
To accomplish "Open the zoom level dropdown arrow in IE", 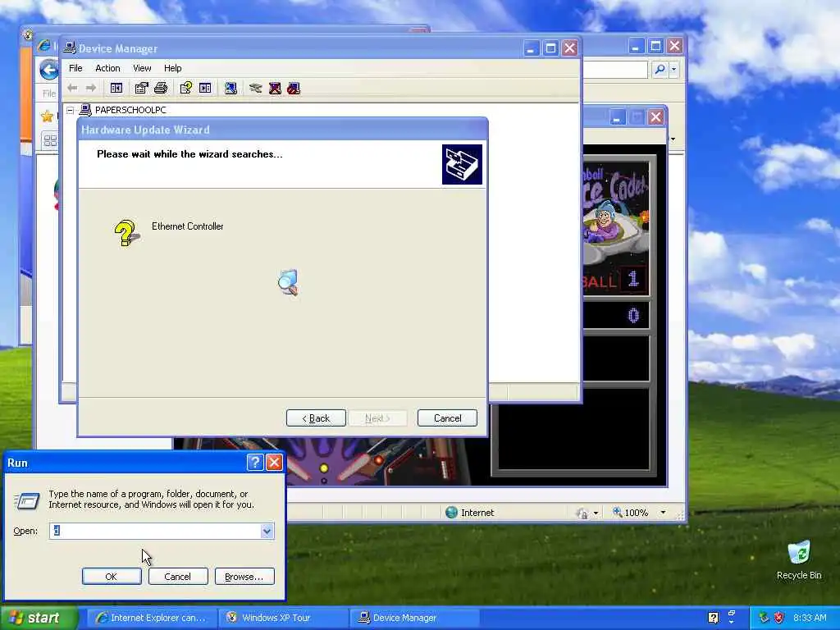I will point(663,513).
